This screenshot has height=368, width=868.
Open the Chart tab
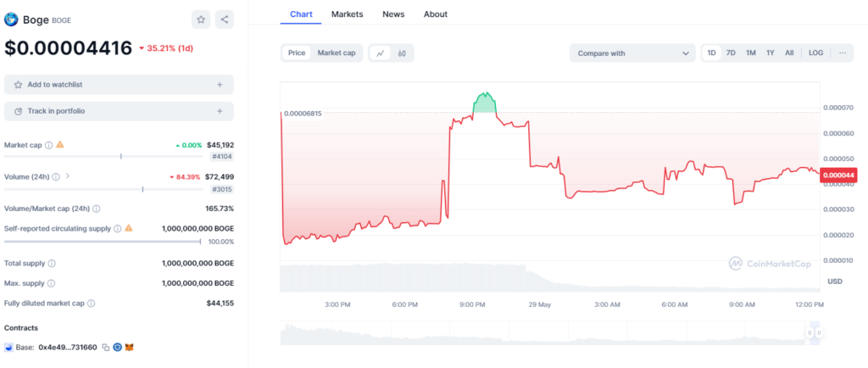pyautogui.click(x=301, y=14)
